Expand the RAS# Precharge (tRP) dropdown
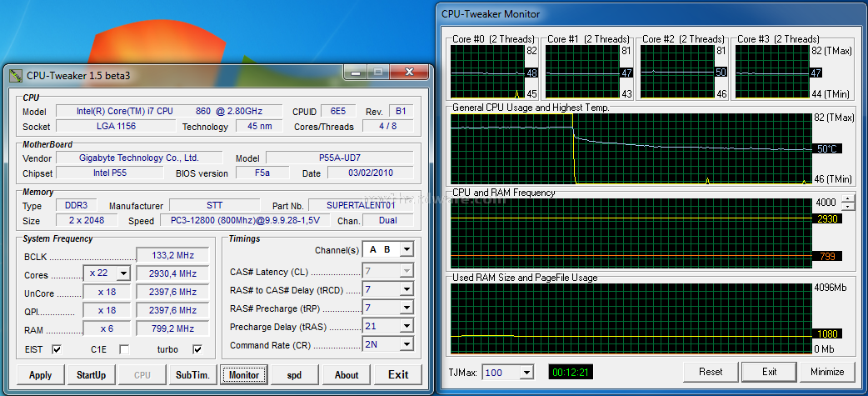The image size is (868, 396). [407, 308]
